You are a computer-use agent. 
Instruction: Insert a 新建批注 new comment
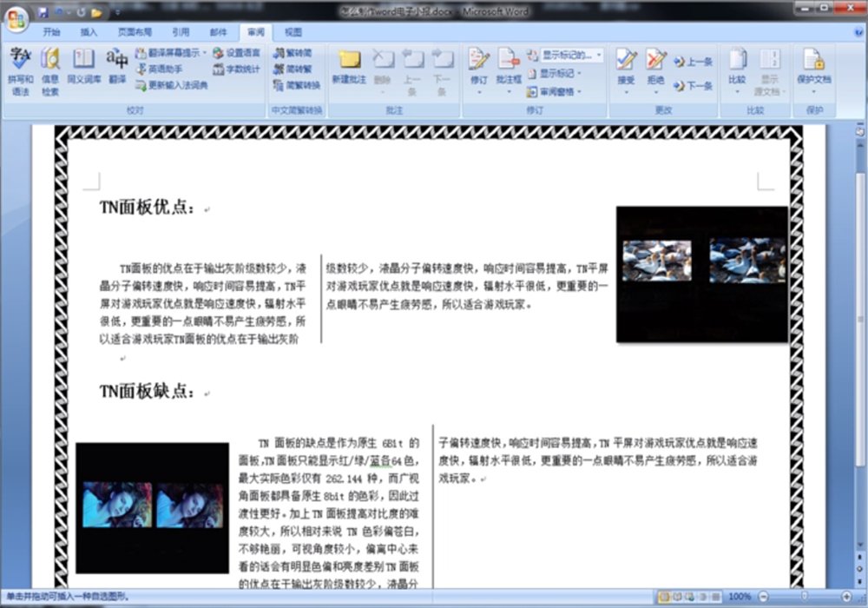point(349,69)
